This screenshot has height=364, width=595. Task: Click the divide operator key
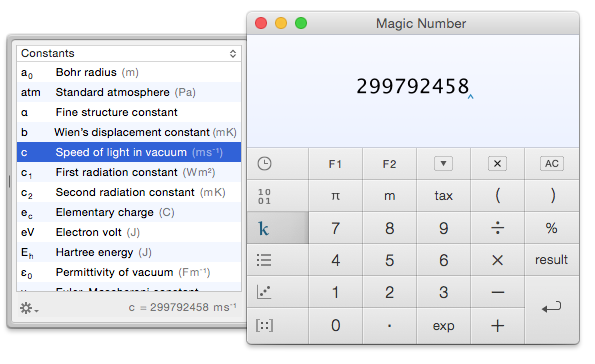pos(497,228)
